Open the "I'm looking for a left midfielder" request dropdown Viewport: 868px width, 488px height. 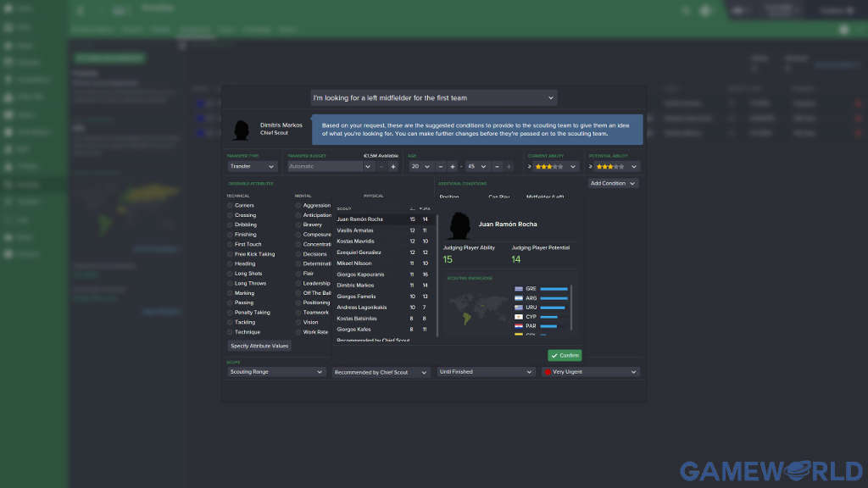pyautogui.click(x=433, y=98)
